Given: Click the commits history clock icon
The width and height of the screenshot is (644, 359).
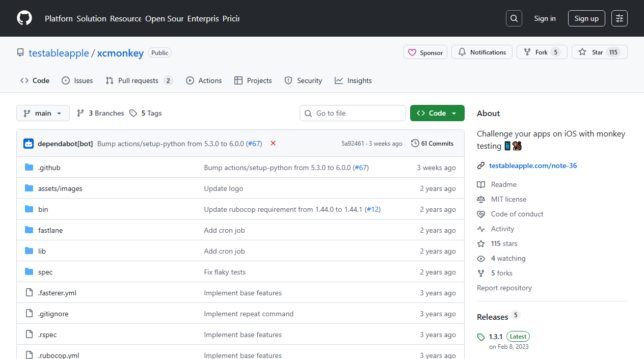Looking at the screenshot, I should pyautogui.click(x=415, y=144).
